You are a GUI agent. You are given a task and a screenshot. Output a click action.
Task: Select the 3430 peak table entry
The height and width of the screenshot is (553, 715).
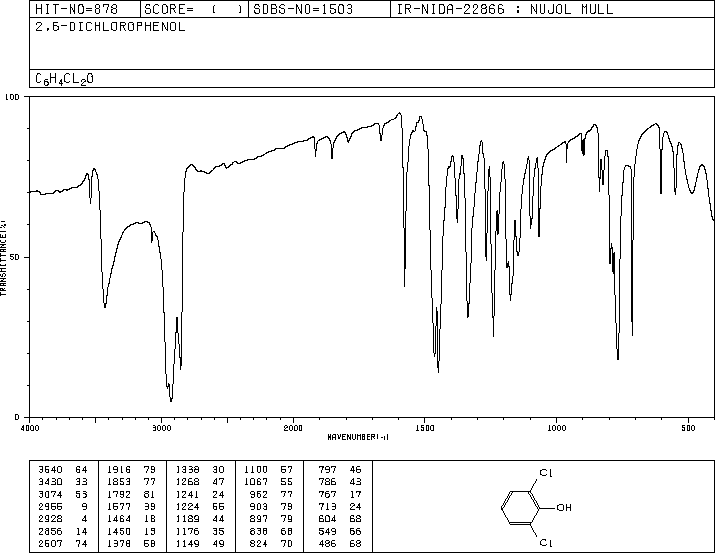(62, 482)
